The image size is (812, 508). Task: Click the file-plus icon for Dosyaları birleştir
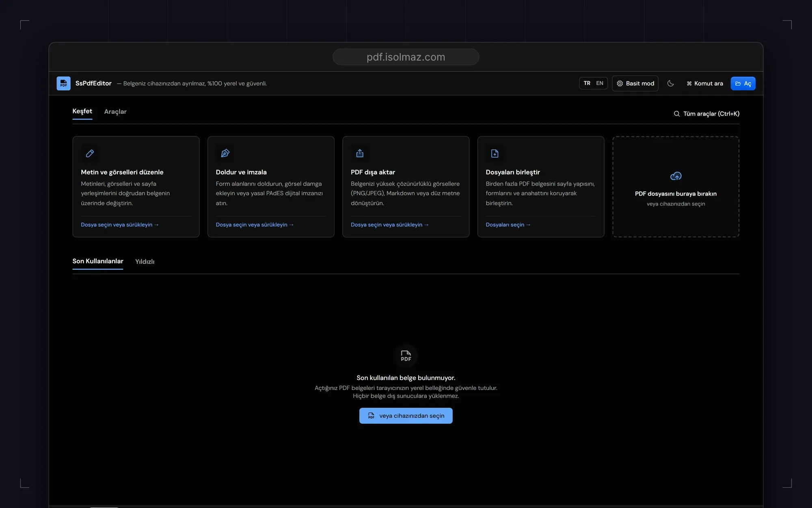495,153
